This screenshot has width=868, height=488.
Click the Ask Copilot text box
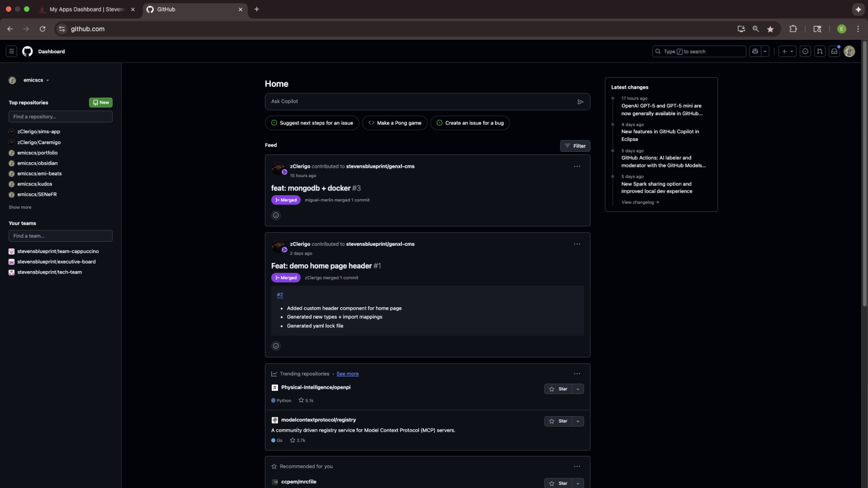click(421, 102)
